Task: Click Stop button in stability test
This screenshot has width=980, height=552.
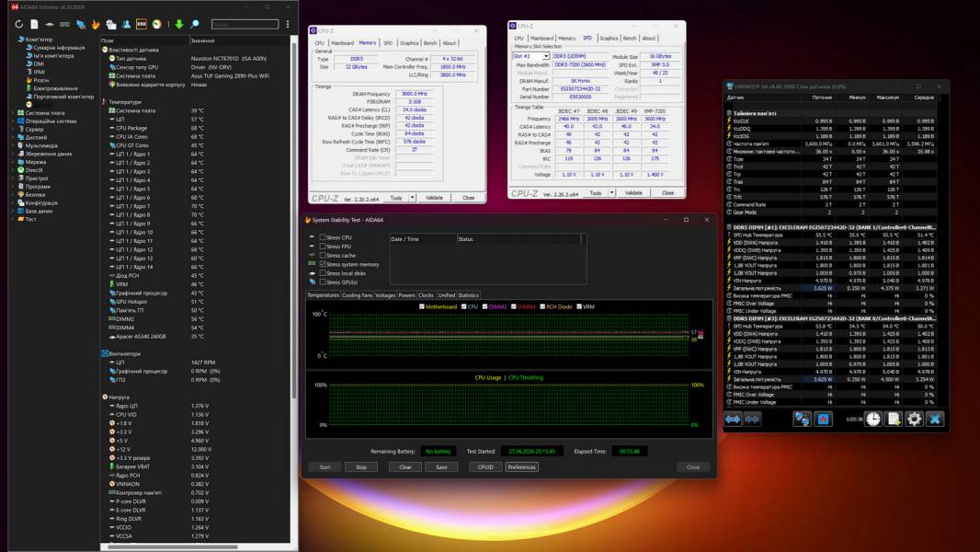Action: click(361, 467)
